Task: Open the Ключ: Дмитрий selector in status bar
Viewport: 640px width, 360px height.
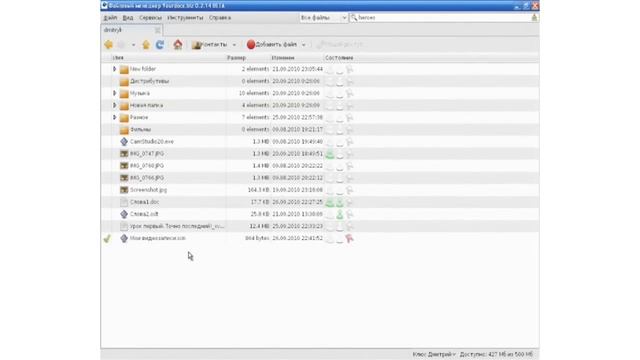Action: click(434, 354)
